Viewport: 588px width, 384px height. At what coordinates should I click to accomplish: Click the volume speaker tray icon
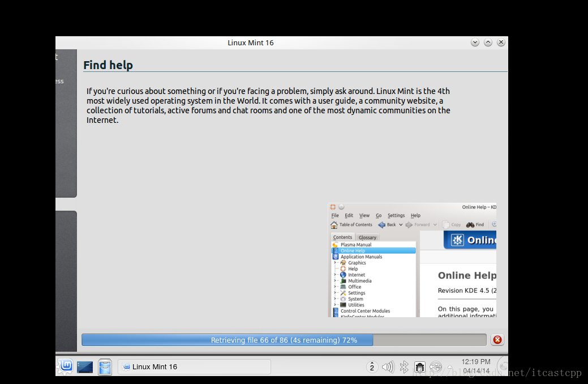[x=388, y=367]
